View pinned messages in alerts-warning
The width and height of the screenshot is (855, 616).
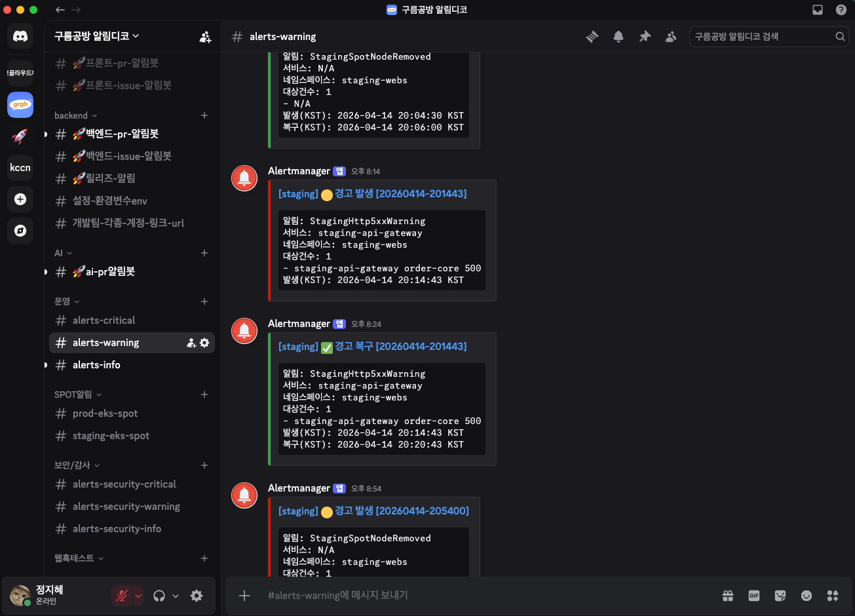point(645,37)
